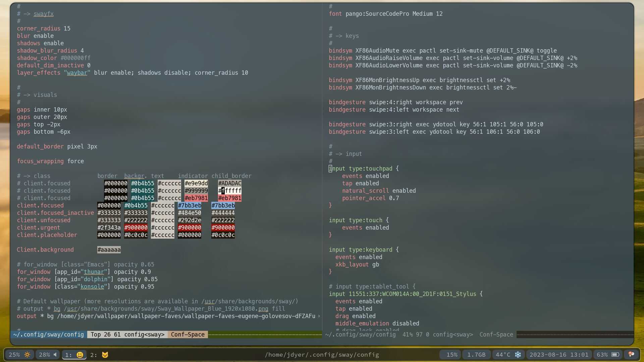Screen dimensions: 644x362
Task: Click the volume speaker icon
Action: pyautogui.click(x=55, y=355)
